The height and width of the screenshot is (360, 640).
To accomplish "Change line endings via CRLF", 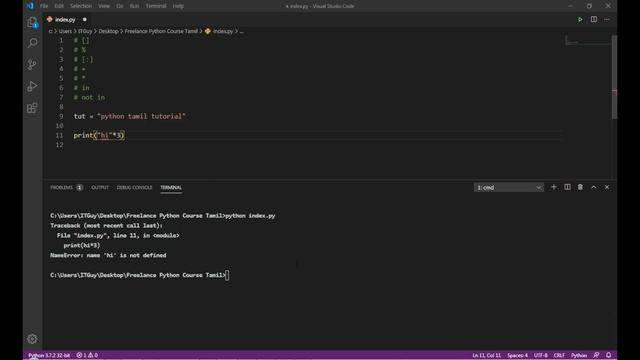I will (559, 355).
